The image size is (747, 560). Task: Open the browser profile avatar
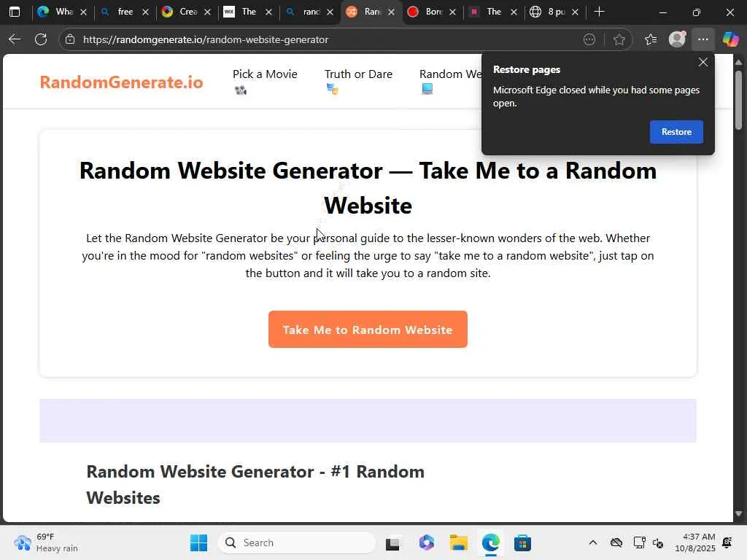click(x=677, y=39)
